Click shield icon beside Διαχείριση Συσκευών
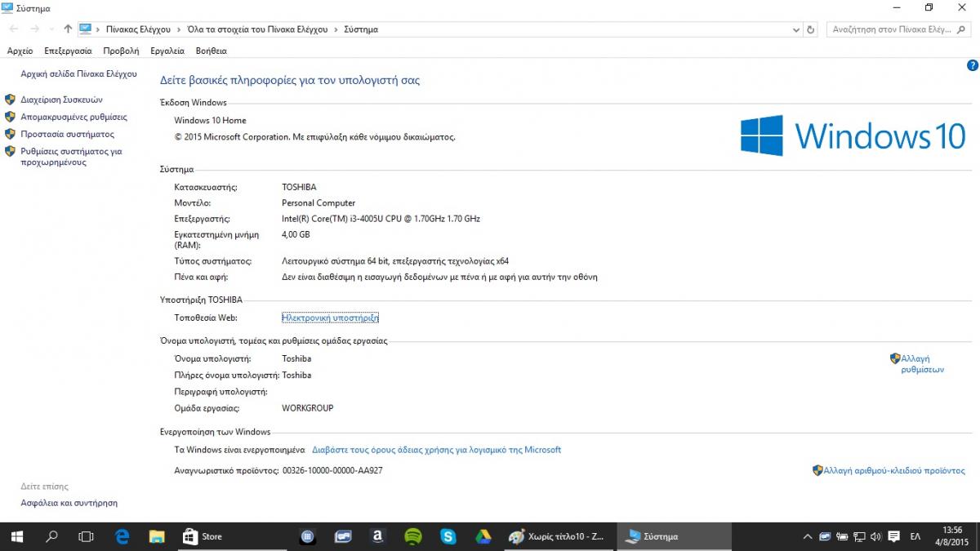Image resolution: width=980 pixels, height=551 pixels. 10,100
